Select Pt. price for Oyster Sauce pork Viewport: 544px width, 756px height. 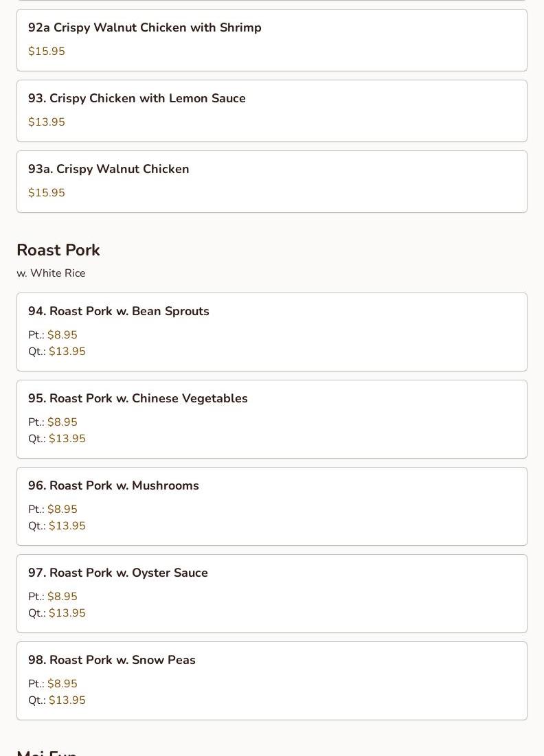pos(53,597)
